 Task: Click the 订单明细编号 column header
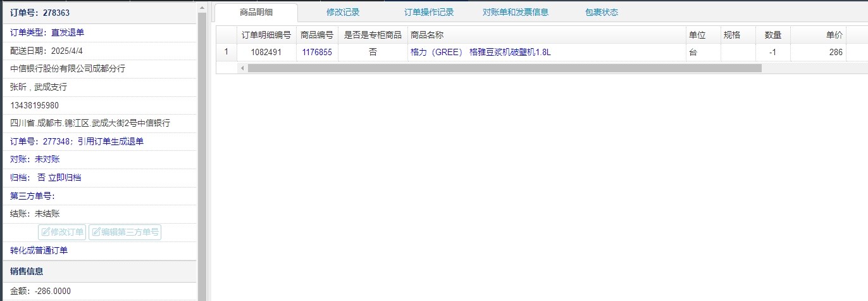(266, 35)
